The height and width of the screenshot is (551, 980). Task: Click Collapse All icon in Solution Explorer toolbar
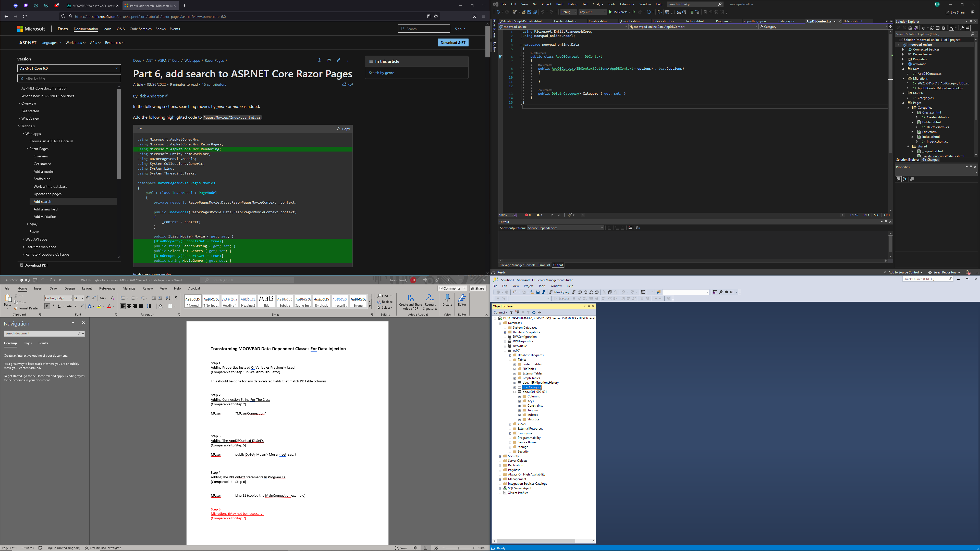coord(938,28)
